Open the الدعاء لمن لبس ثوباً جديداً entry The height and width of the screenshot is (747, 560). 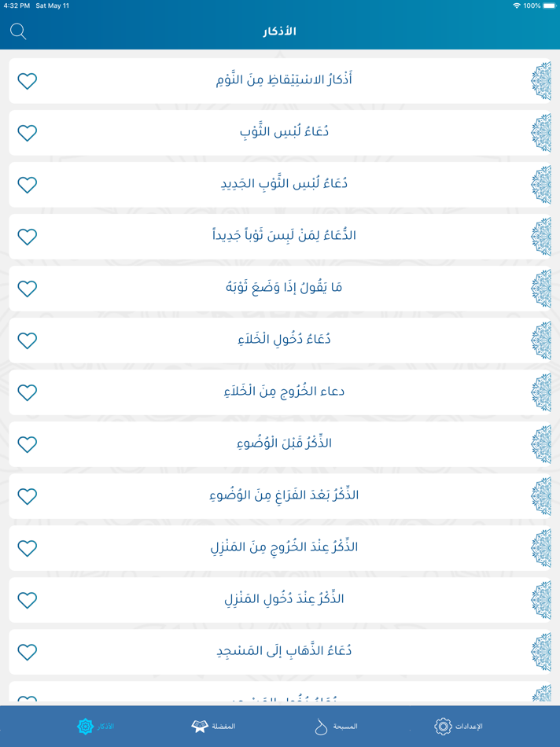[280, 236]
